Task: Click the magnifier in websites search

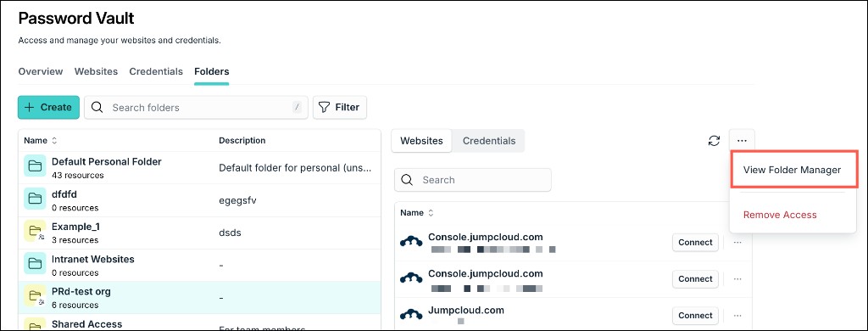Action: coord(408,180)
